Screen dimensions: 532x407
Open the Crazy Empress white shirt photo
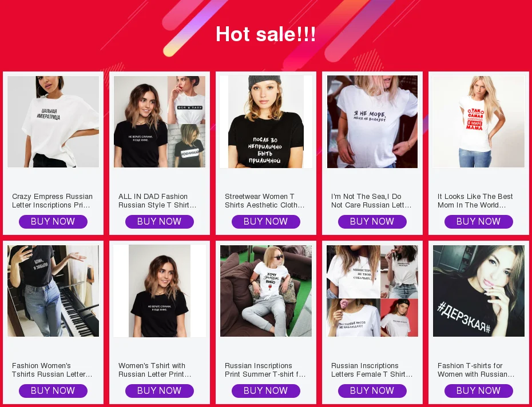pos(53,121)
